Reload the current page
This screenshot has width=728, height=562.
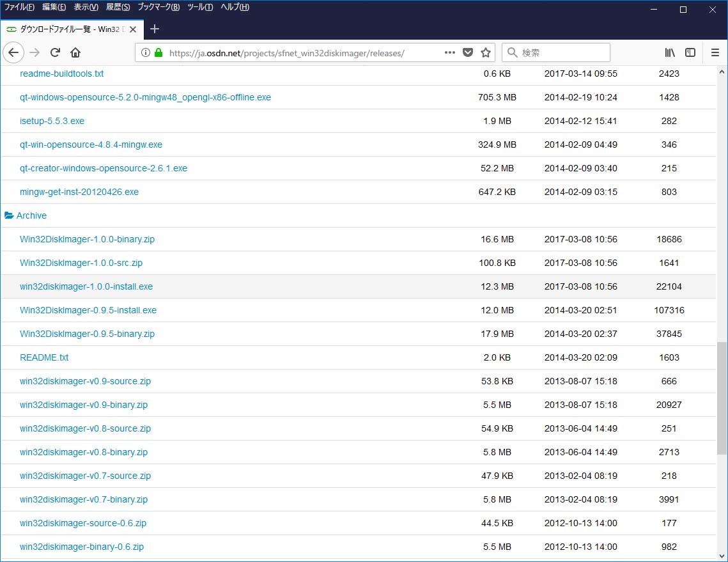(x=55, y=52)
